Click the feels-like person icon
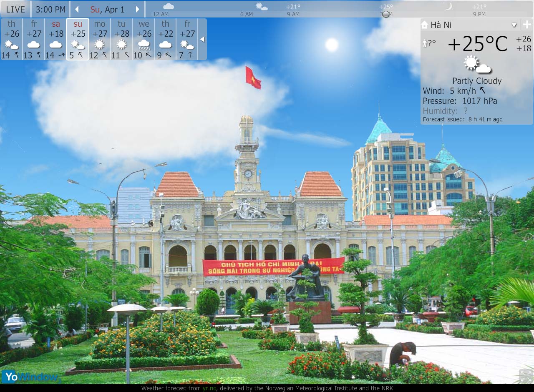The width and height of the screenshot is (534, 392). (x=425, y=43)
